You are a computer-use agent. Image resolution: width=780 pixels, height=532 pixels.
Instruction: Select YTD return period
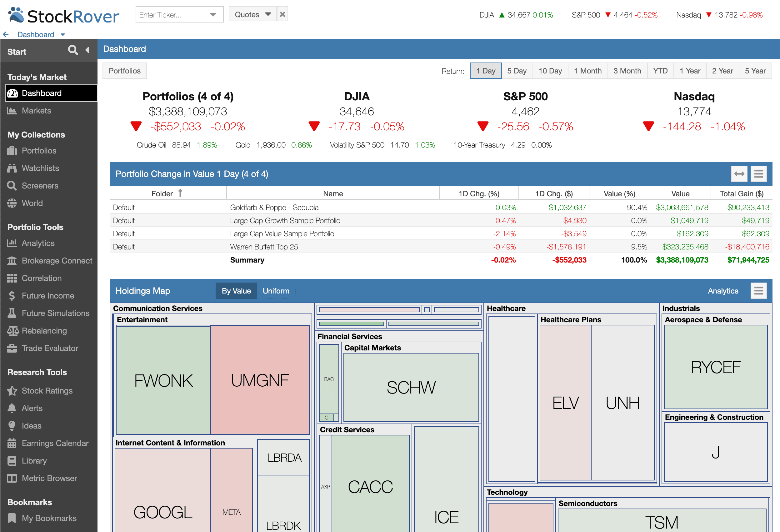(x=660, y=71)
